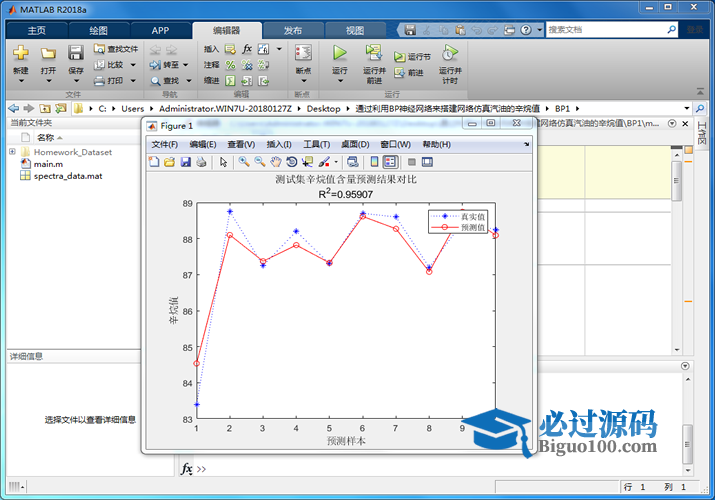Toggle the Insert Colorbar button
Image resolution: width=715 pixels, height=500 pixels.
[375, 161]
